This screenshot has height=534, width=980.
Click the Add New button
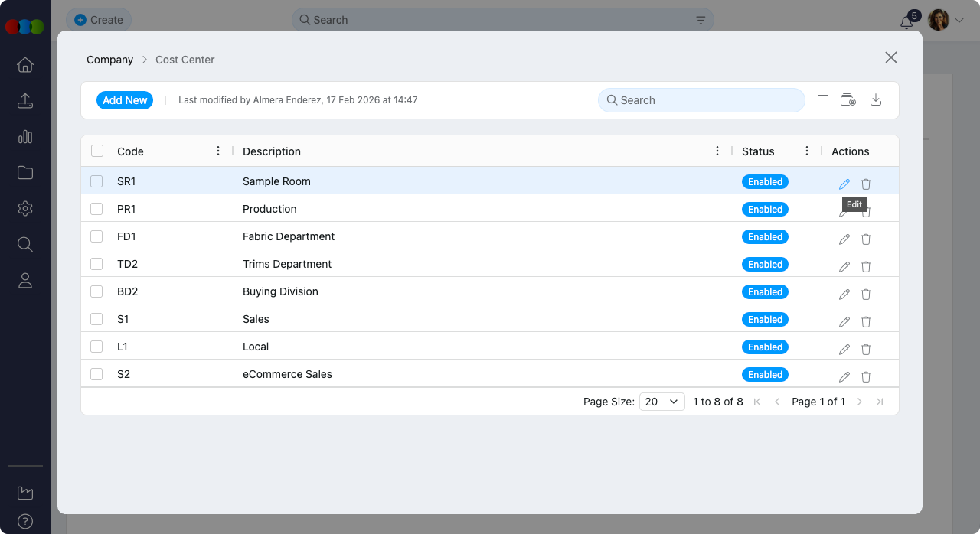(125, 100)
